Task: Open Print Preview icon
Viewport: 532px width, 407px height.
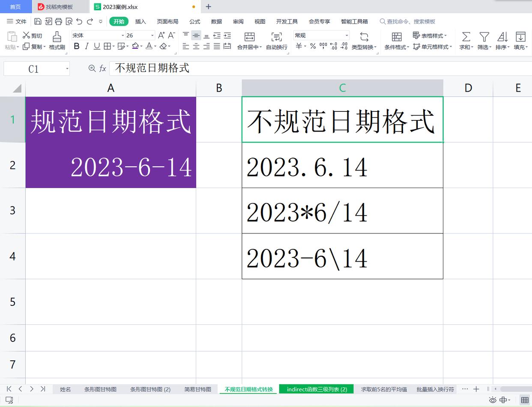Action: point(69,21)
